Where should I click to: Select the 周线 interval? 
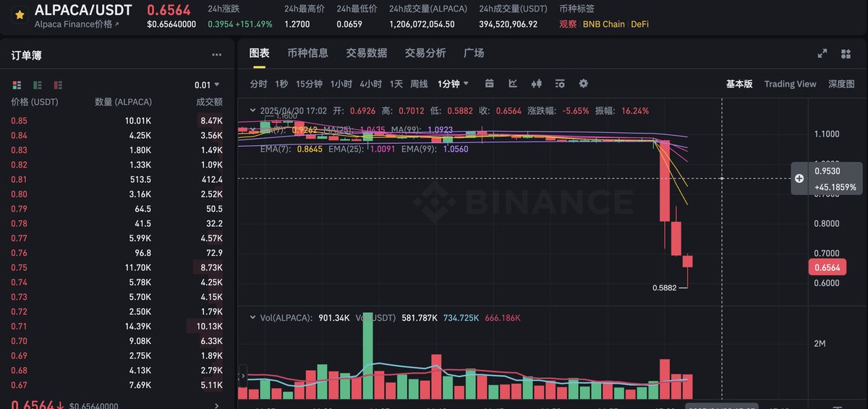coord(419,84)
